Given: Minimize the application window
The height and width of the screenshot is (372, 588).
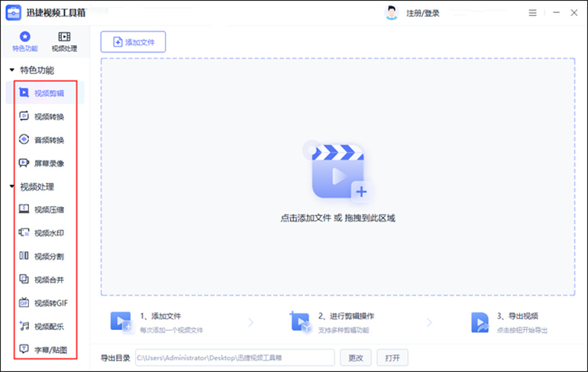Looking at the screenshot, I should 556,13.
